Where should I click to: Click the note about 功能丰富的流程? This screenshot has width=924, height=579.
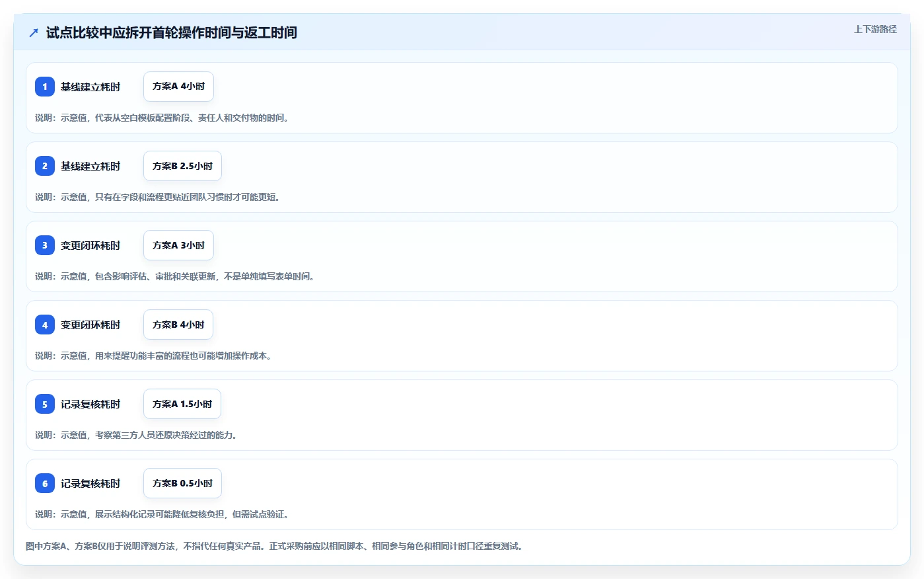click(154, 356)
